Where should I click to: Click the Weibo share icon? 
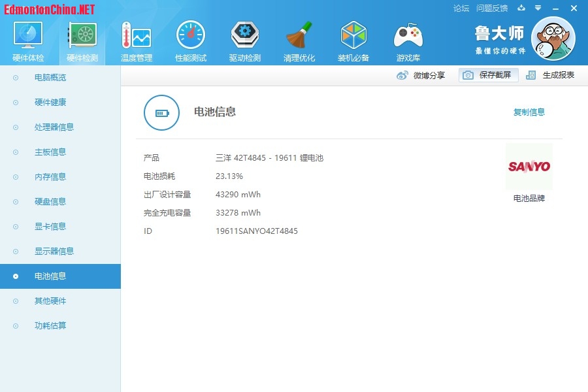point(402,75)
